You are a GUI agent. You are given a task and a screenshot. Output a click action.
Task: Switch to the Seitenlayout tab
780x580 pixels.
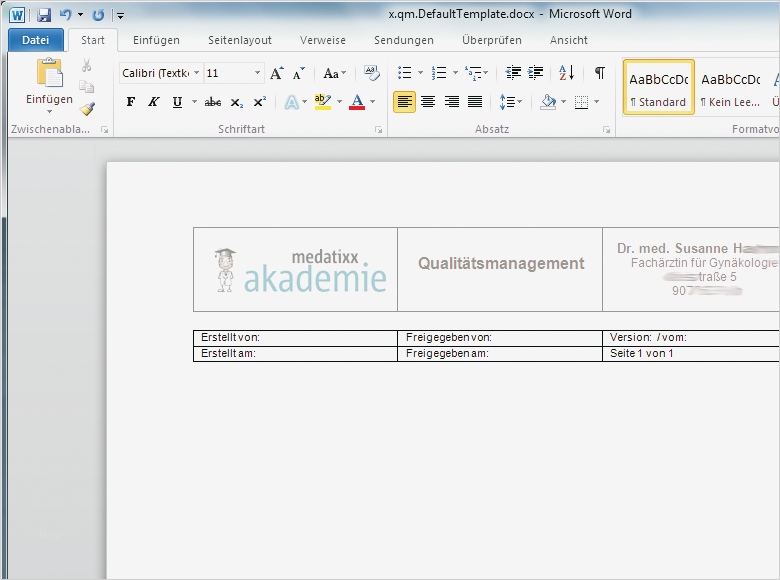click(x=239, y=40)
